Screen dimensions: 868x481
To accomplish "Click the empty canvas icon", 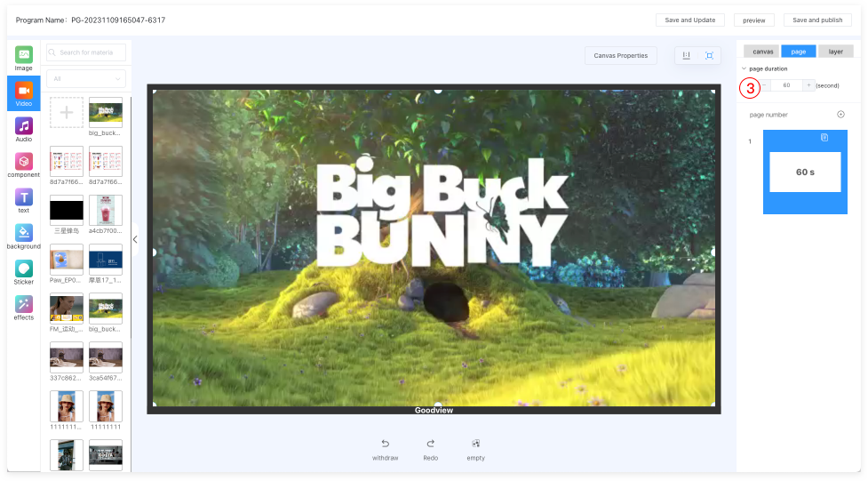I will tap(475, 444).
